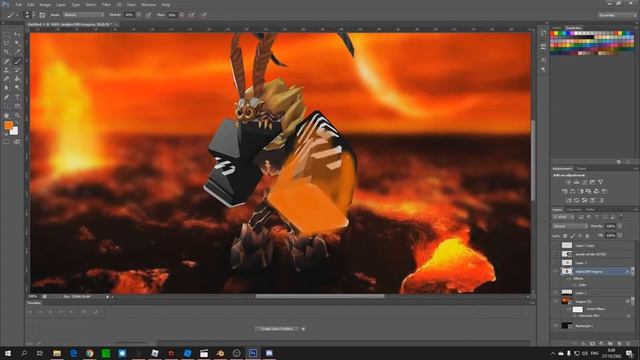Image resolution: width=640 pixels, height=360 pixels.
Task: Select the Blur tool
Action: [x=7, y=88]
